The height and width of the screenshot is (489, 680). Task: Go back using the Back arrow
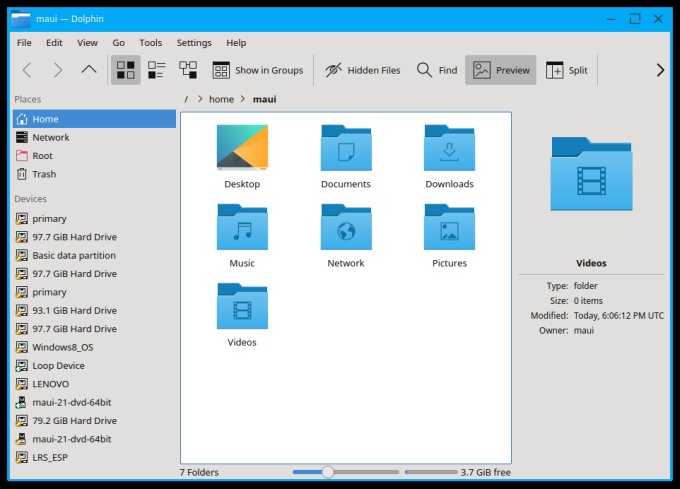pyautogui.click(x=27, y=70)
